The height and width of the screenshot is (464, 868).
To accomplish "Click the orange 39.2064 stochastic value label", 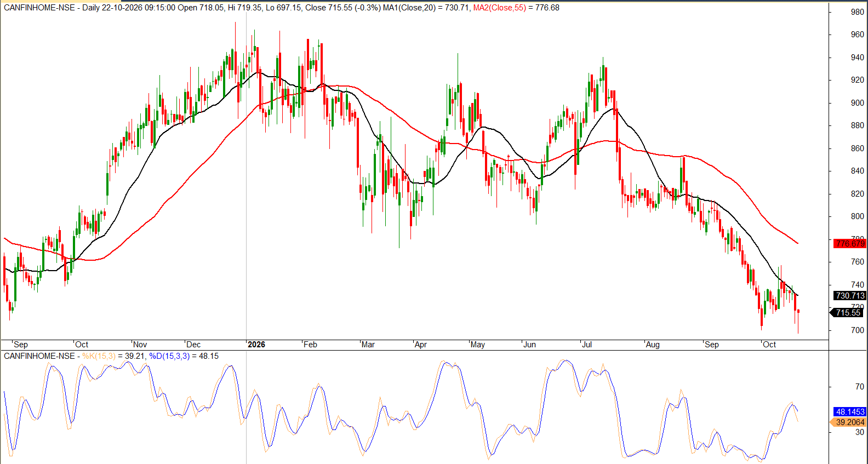I will click(848, 422).
